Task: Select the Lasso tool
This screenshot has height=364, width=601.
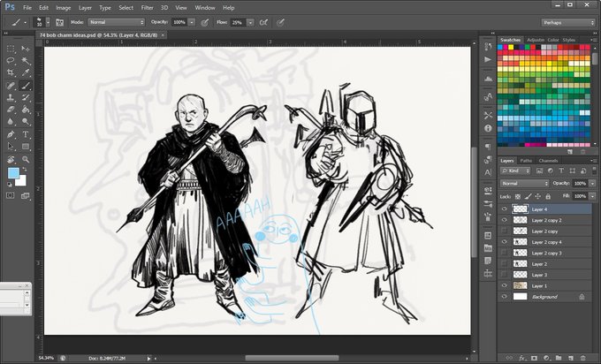Action: point(11,61)
